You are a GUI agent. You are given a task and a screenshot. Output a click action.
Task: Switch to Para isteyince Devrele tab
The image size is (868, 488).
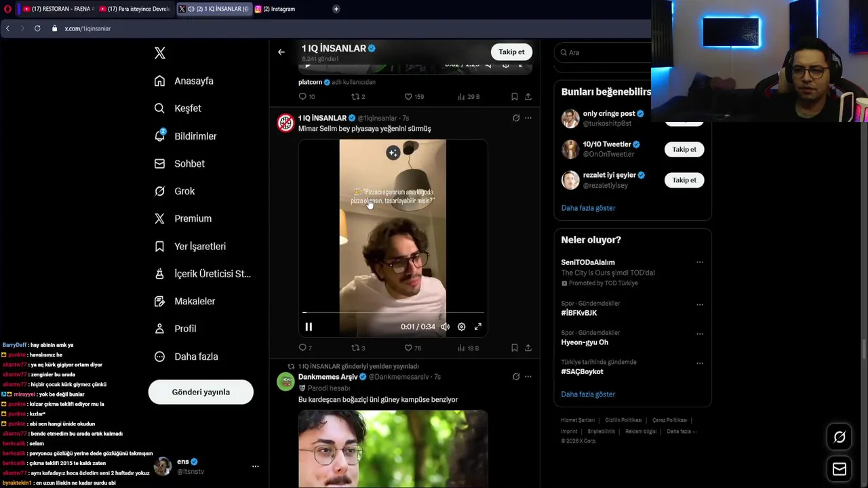coord(135,9)
